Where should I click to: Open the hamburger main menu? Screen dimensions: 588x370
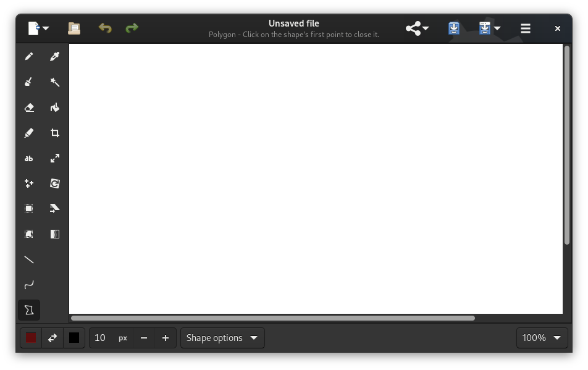[526, 28]
